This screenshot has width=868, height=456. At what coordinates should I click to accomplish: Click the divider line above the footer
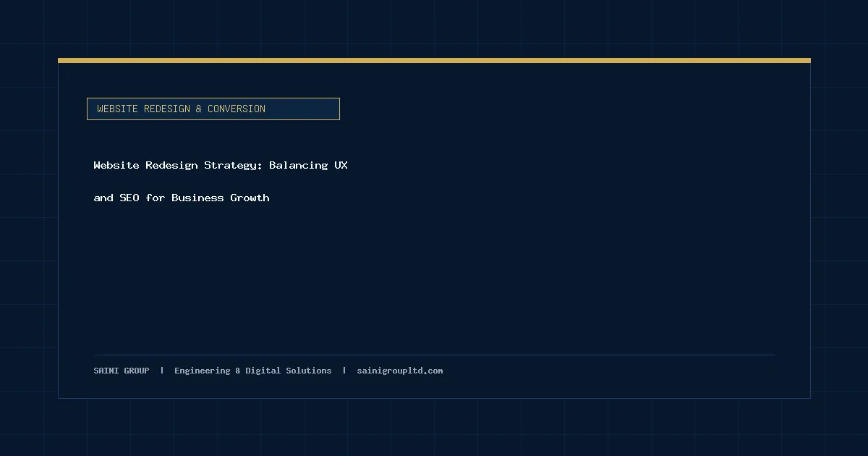434,355
